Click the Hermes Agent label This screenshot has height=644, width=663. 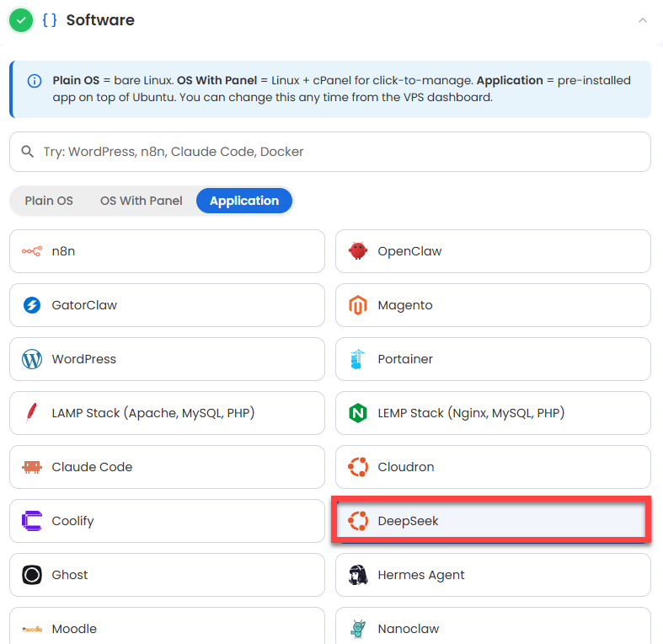(x=420, y=576)
